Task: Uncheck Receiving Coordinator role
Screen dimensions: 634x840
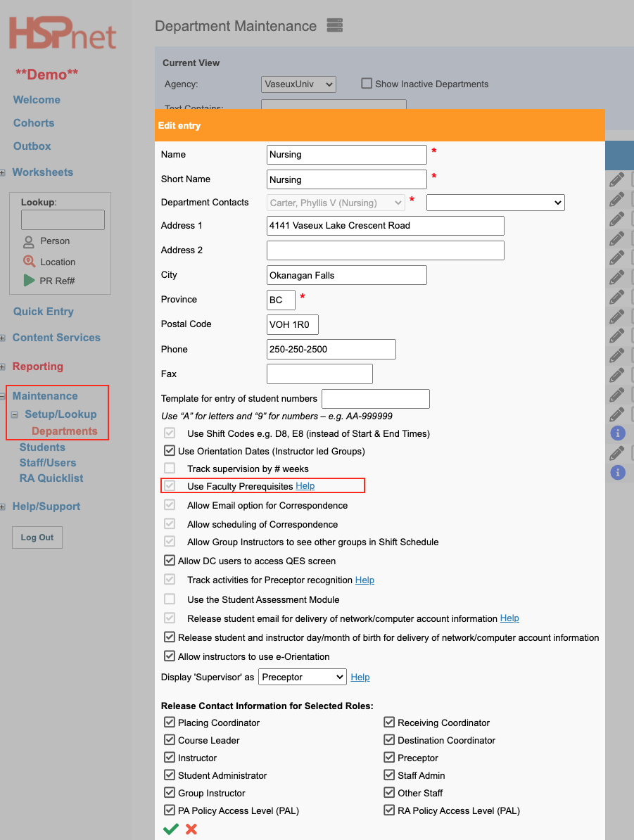Action: pos(389,722)
